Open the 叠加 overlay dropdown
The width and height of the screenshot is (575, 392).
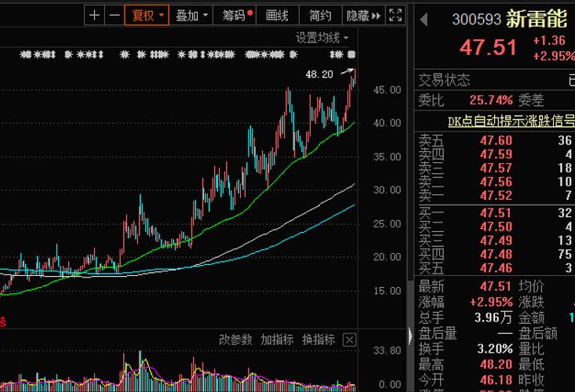click(191, 16)
